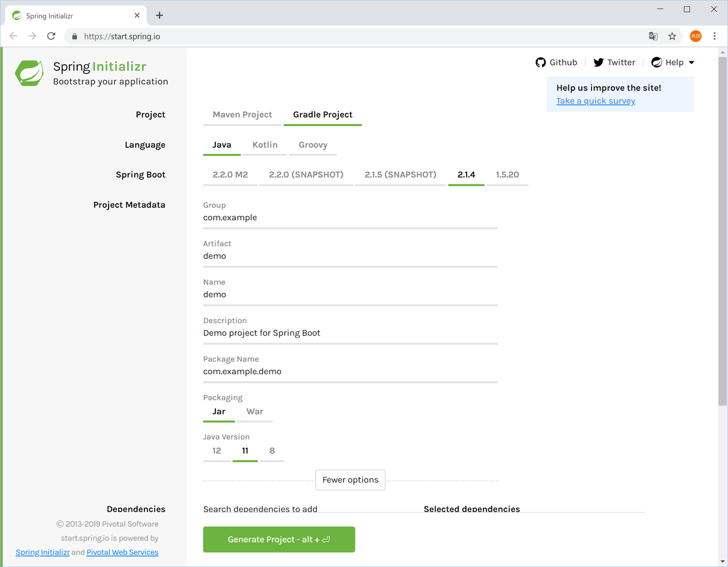Expand the Help dropdown arrow
Image resolution: width=728 pixels, height=567 pixels.
pyautogui.click(x=691, y=62)
